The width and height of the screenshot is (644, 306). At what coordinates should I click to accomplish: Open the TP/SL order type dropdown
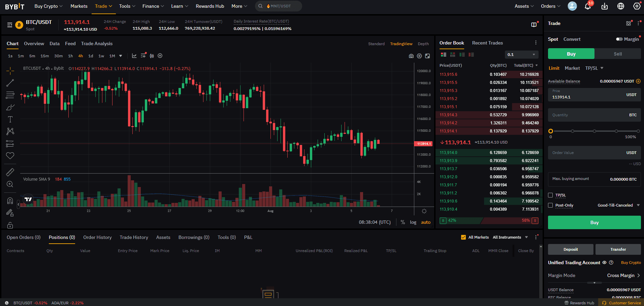click(594, 68)
